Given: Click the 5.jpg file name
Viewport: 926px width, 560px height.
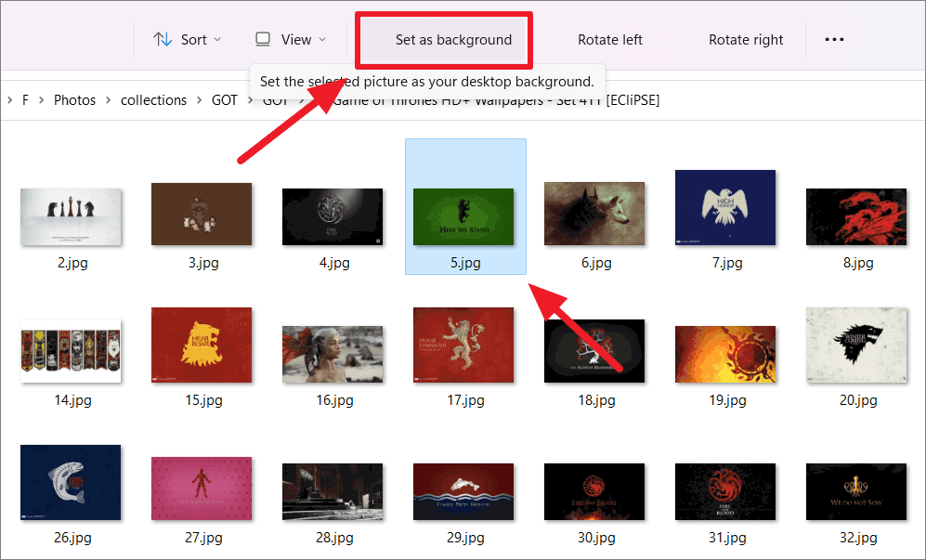Looking at the screenshot, I should (x=465, y=263).
